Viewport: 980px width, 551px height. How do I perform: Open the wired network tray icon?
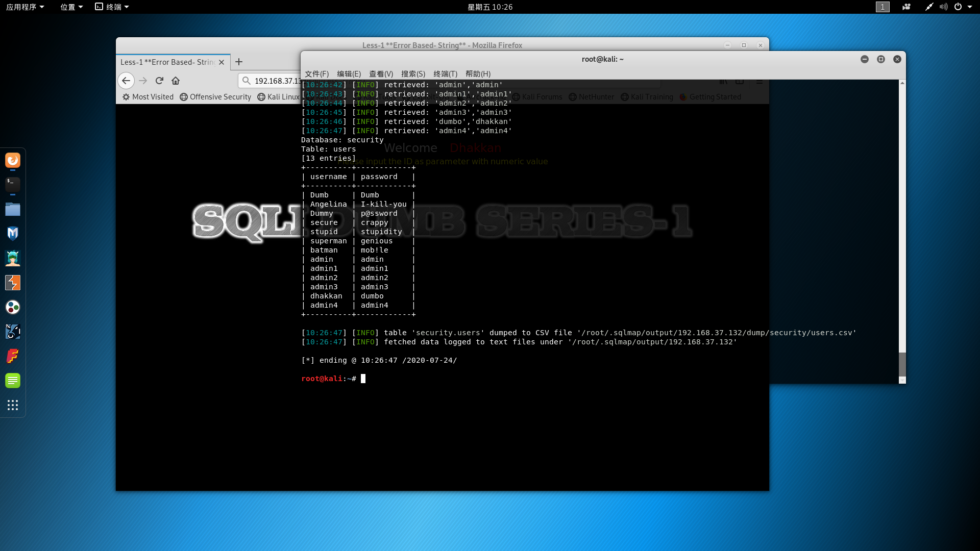[929, 7]
